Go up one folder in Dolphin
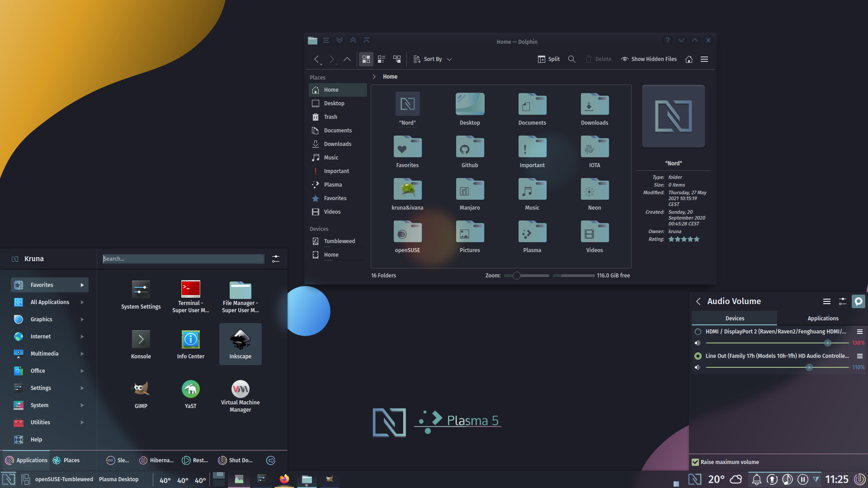Image resolution: width=868 pixels, height=488 pixels. 347,59
